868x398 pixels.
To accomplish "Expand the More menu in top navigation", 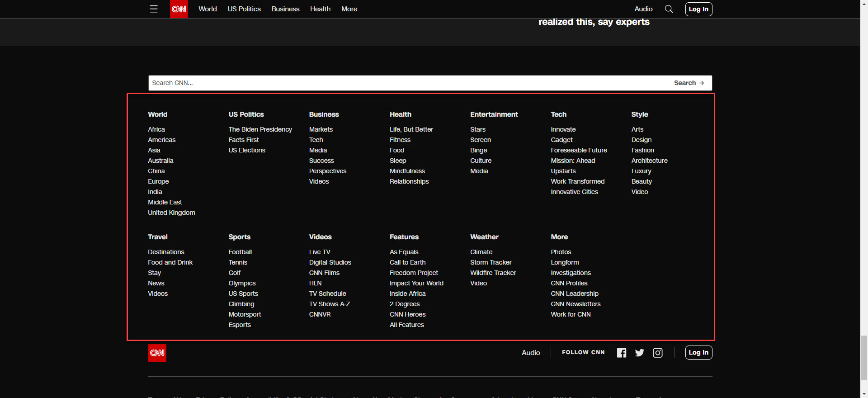I will coord(349,9).
